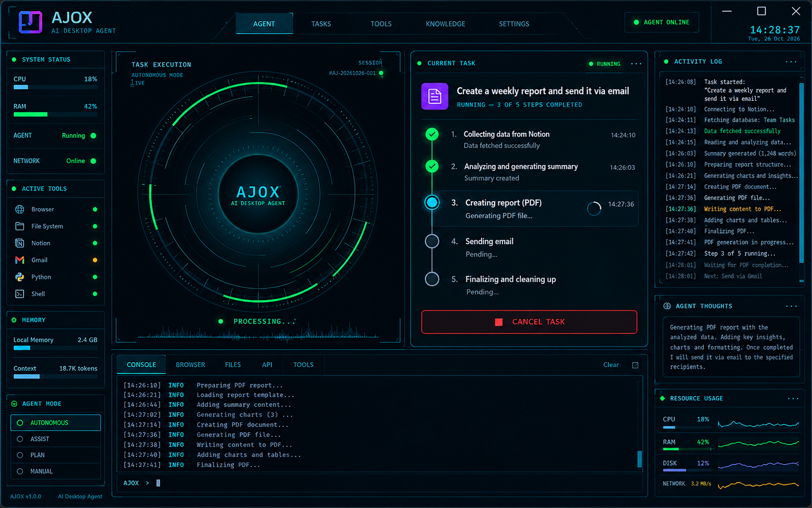The height and width of the screenshot is (508, 812).
Task: Click the purple document icon of current task
Action: click(435, 96)
